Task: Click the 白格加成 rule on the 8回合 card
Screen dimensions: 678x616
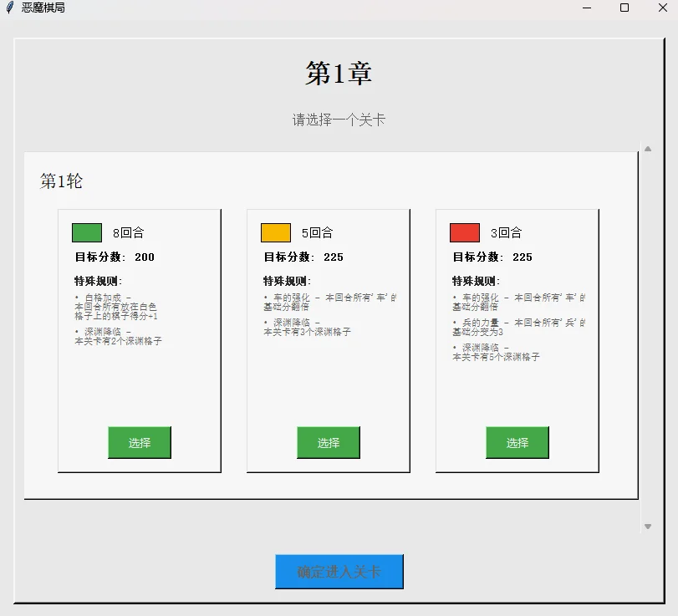Action: point(116,307)
